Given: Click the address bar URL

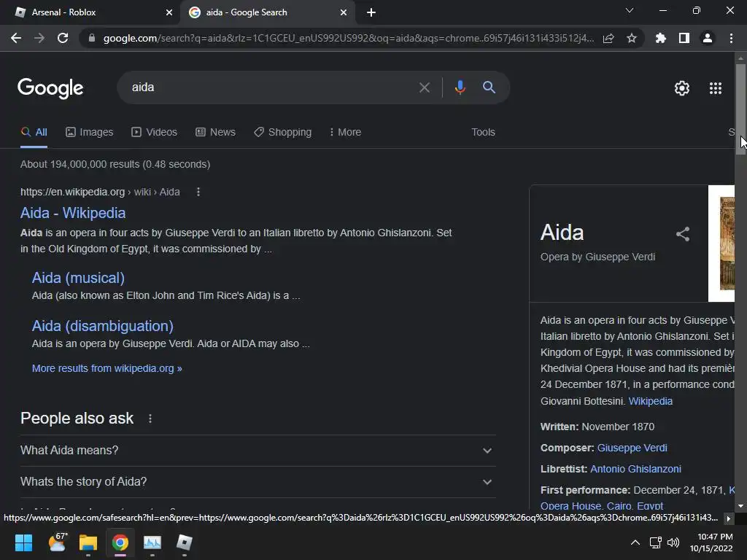Looking at the screenshot, I should (349, 38).
